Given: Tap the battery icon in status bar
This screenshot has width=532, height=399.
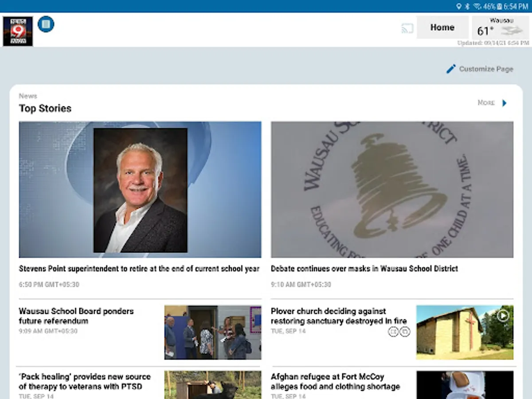Looking at the screenshot, I should pos(499,6).
